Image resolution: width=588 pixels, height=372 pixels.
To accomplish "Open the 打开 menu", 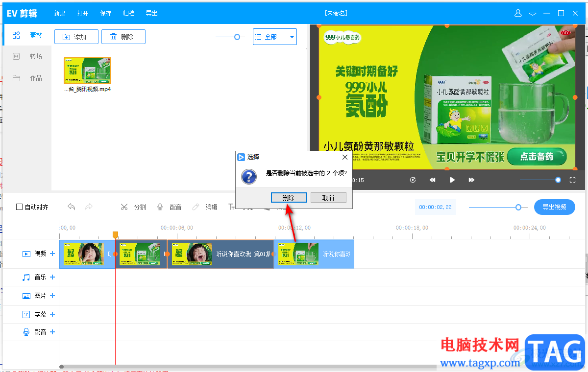I will click(82, 14).
